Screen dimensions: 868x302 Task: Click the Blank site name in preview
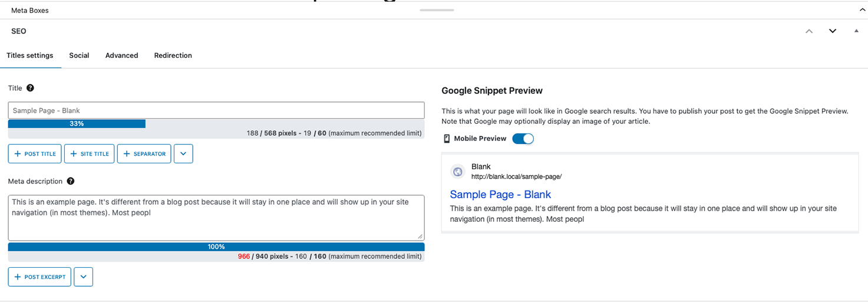[481, 166]
